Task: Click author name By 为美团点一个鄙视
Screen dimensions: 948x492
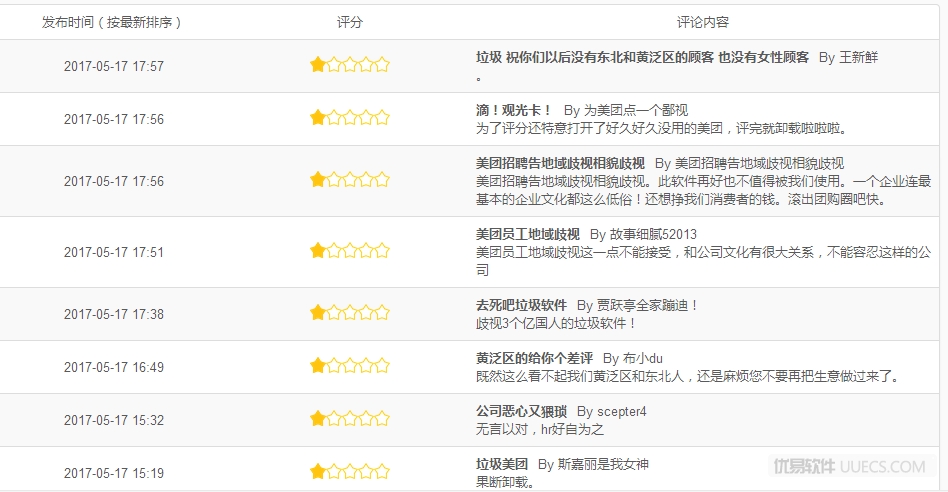Action: click(x=626, y=111)
